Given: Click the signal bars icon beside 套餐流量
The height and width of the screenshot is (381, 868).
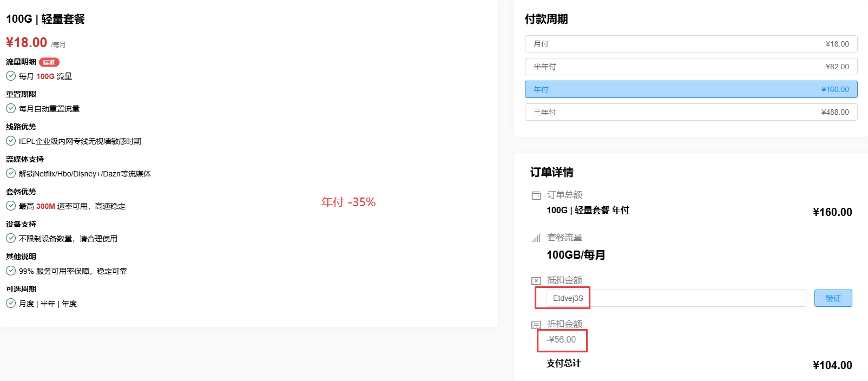Looking at the screenshot, I should click(x=536, y=238).
